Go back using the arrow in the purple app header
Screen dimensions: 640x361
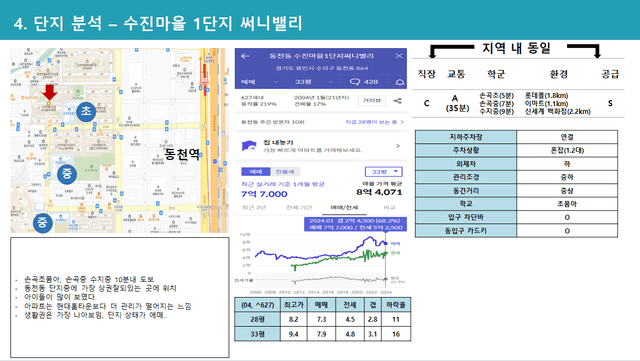(245, 56)
